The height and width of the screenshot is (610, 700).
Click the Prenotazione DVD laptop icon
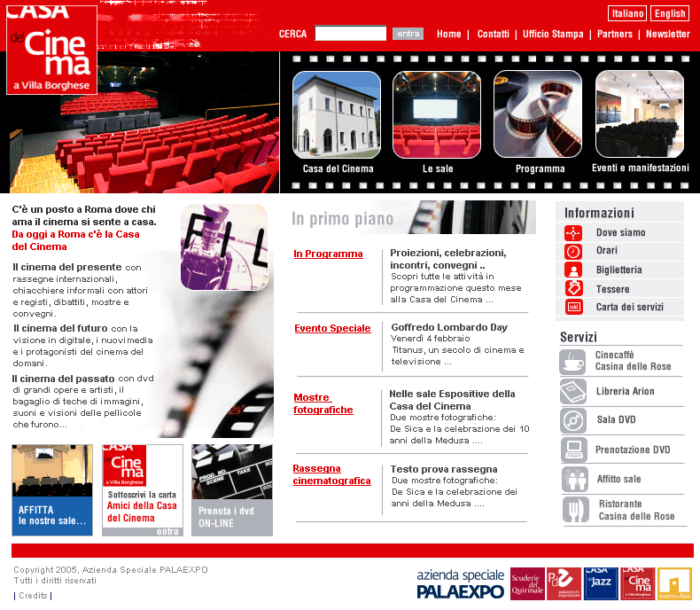(574, 450)
